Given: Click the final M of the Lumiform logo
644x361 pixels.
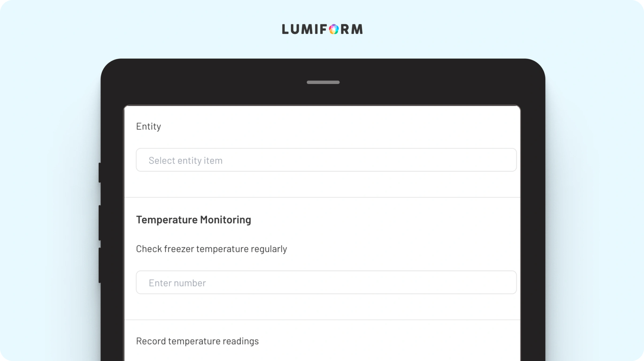Looking at the screenshot, I should (357, 29).
